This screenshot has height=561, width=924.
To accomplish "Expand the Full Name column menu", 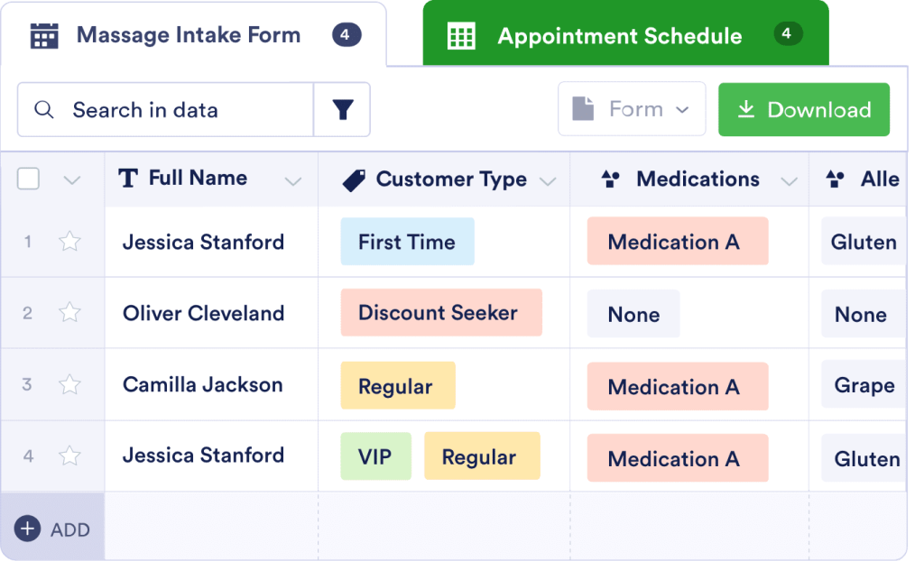I will click(x=292, y=181).
